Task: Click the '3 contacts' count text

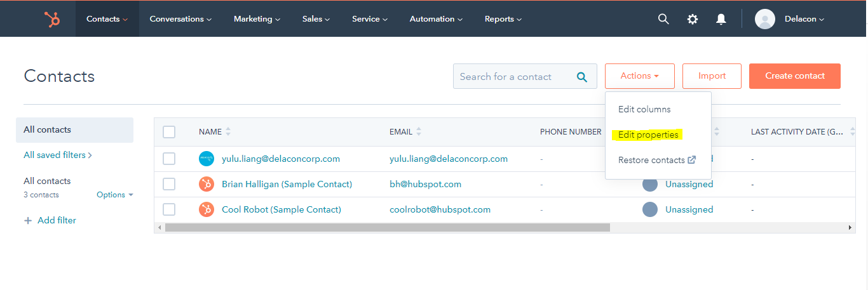Action: click(x=41, y=195)
